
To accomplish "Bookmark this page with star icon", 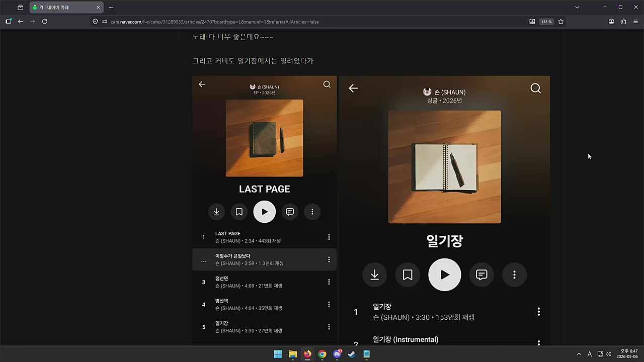I will tap(560, 22).
